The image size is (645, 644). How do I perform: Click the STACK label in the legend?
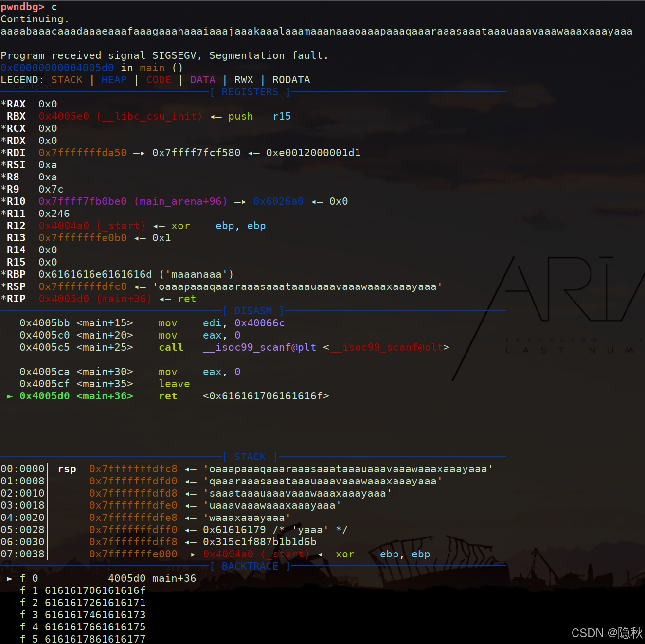(67, 80)
